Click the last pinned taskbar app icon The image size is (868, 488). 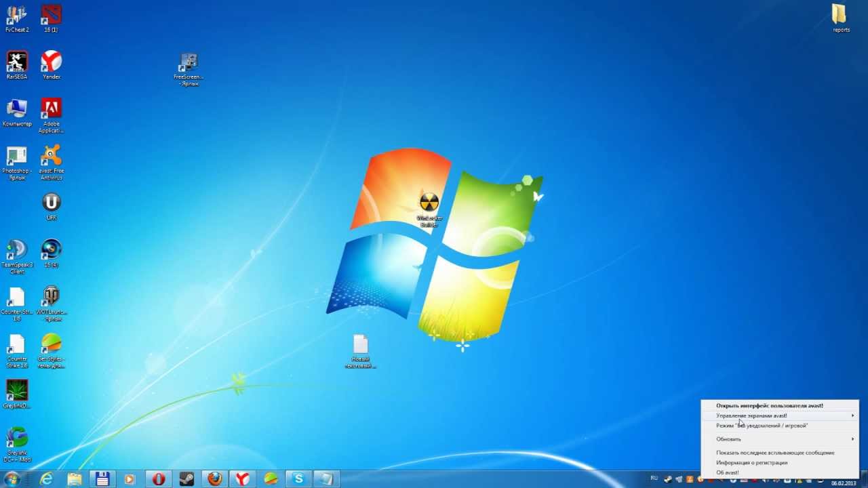tap(327, 479)
